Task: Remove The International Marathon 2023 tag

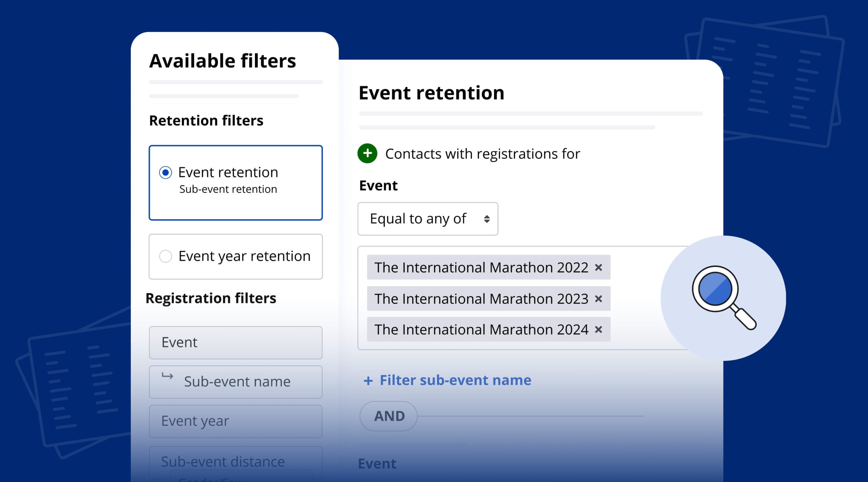Action: pos(598,299)
